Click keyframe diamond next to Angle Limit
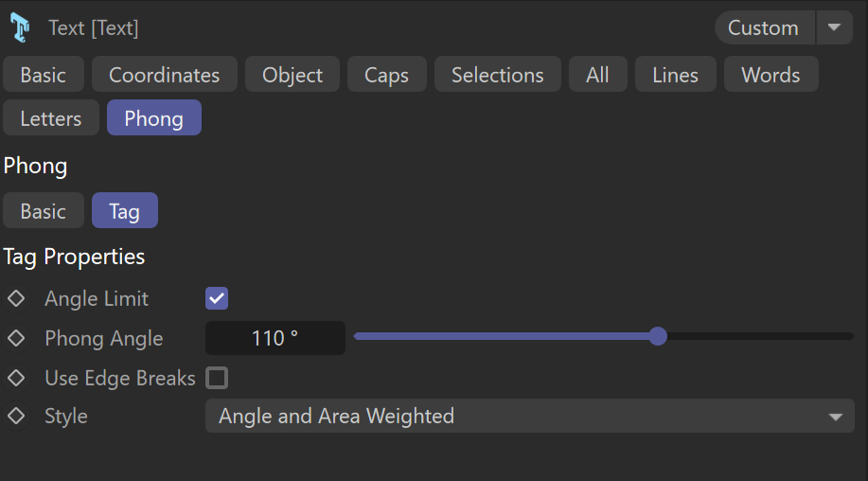 pyautogui.click(x=16, y=298)
